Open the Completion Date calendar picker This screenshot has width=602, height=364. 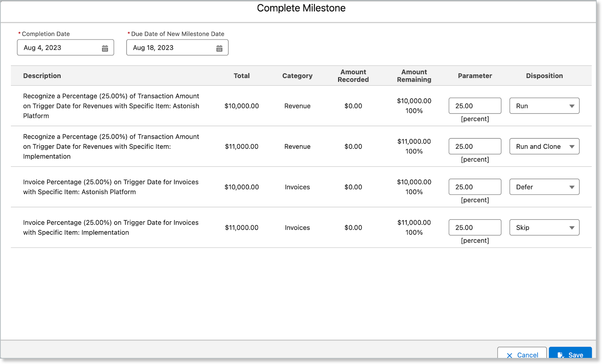tap(105, 48)
